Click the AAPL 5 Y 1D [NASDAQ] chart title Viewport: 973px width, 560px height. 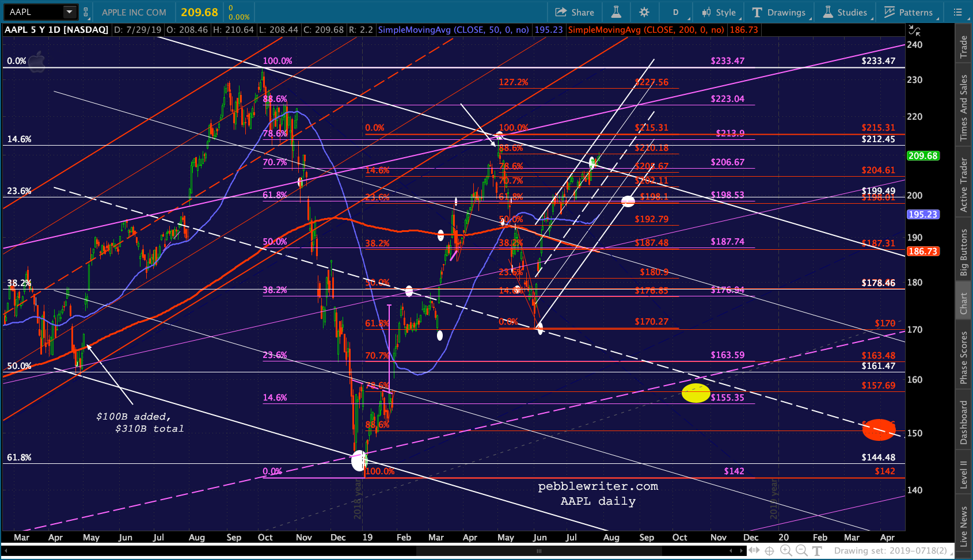tap(56, 30)
